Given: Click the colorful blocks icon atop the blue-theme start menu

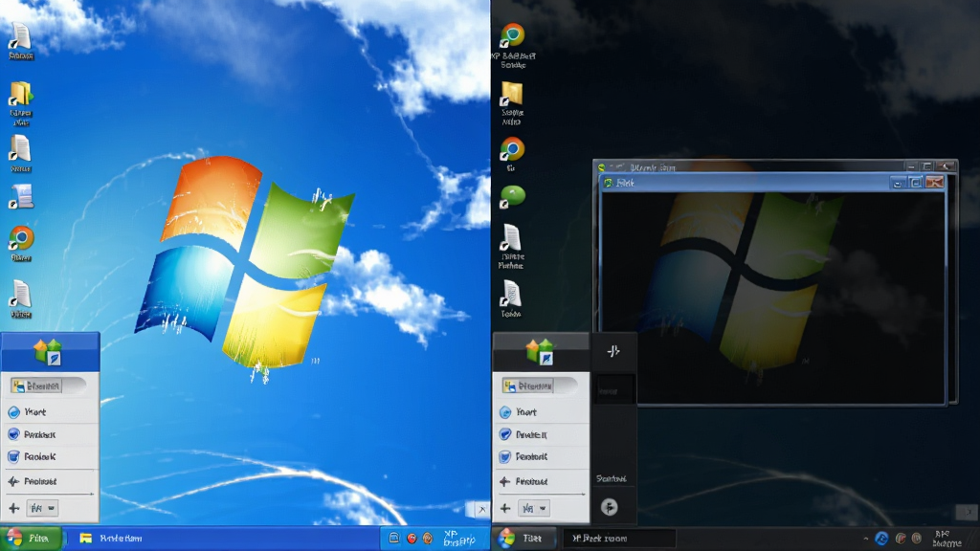Looking at the screenshot, I should click(x=48, y=351).
